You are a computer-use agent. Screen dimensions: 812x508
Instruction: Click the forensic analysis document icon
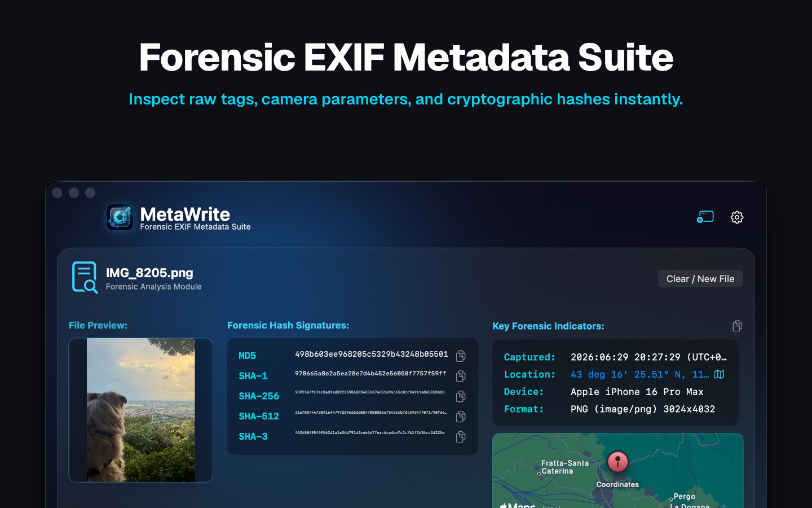pyautogui.click(x=85, y=277)
